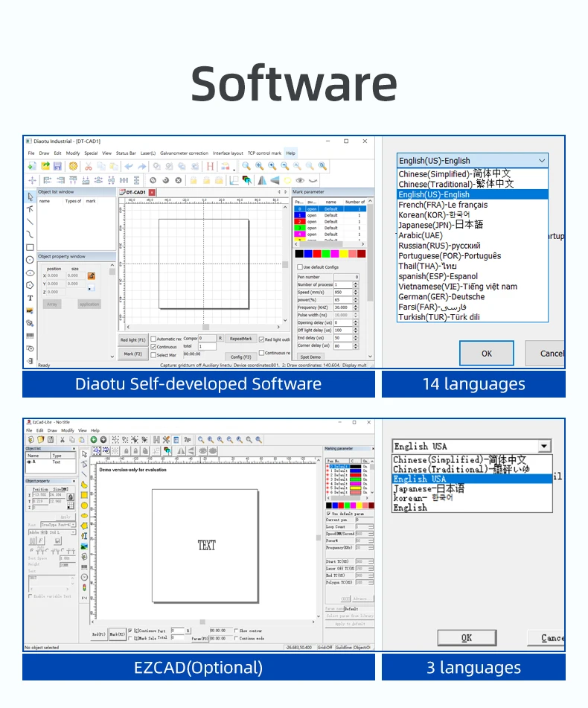The width and height of the screenshot is (588, 708).
Task: Enable the Use default Configs checkbox
Action: point(300,267)
